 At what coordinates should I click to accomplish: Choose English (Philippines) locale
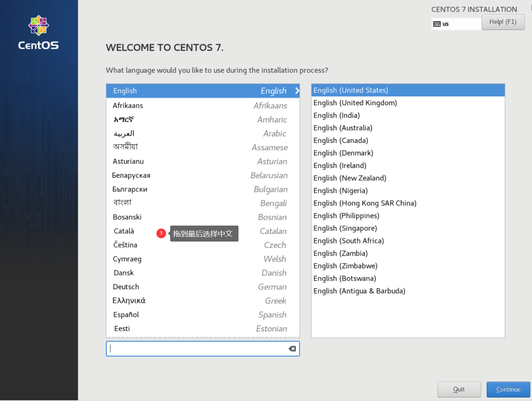coord(408,216)
